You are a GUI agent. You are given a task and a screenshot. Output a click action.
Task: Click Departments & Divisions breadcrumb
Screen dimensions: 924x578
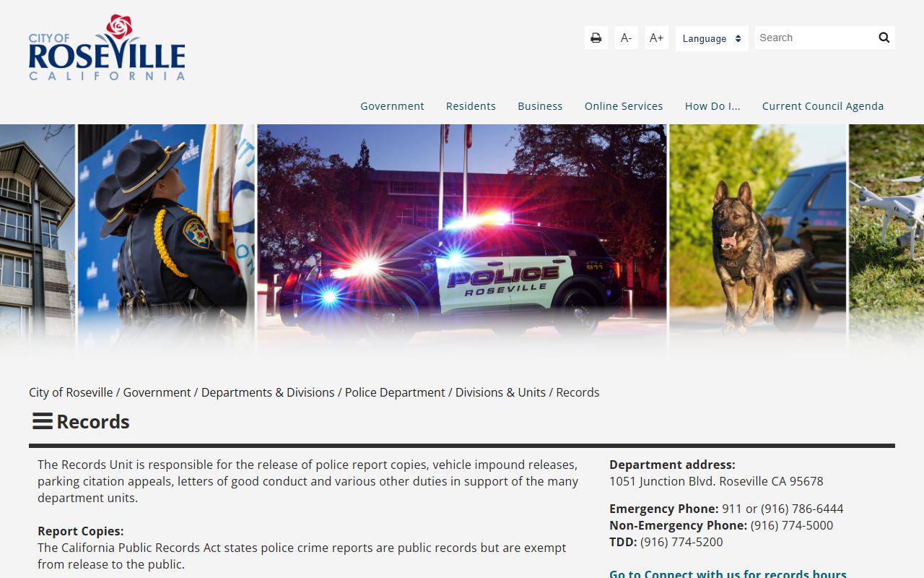[x=268, y=392]
